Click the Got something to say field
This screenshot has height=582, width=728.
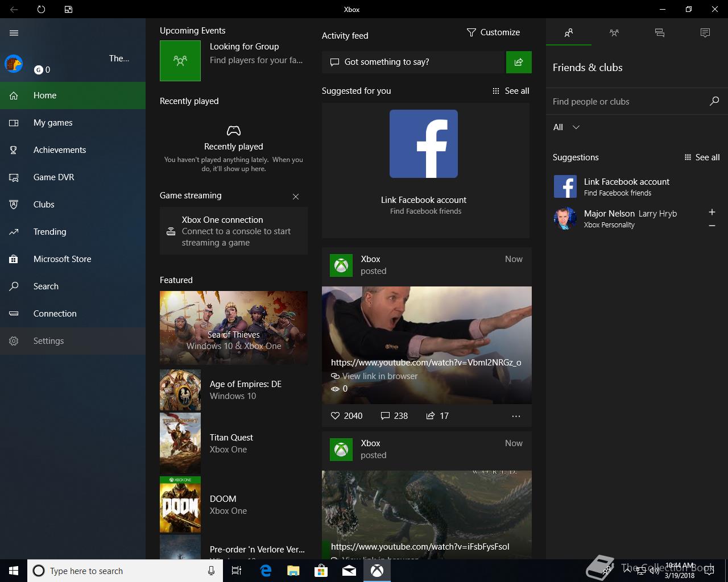413,62
